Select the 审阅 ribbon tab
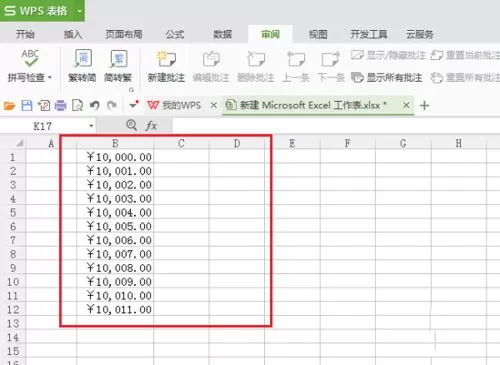The image size is (500, 365). pyautogui.click(x=270, y=34)
